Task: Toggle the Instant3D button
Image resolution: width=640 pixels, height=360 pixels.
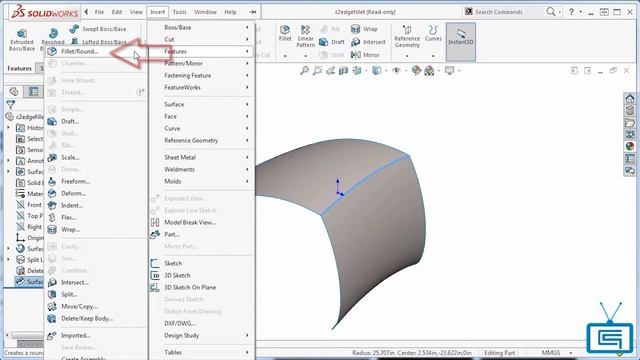Action: 460,41
